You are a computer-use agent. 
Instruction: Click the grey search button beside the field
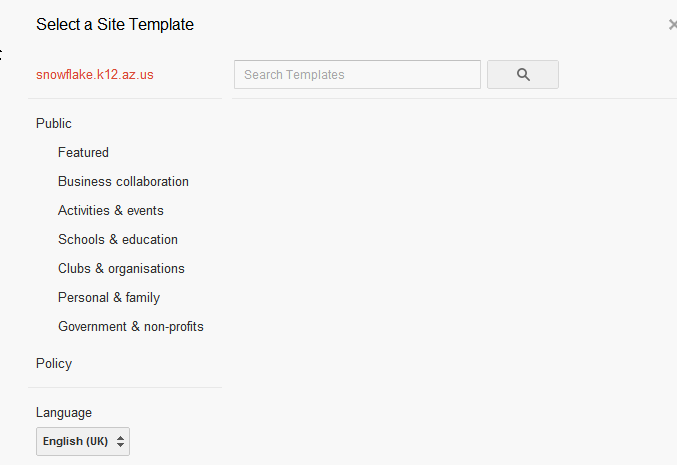tap(523, 75)
